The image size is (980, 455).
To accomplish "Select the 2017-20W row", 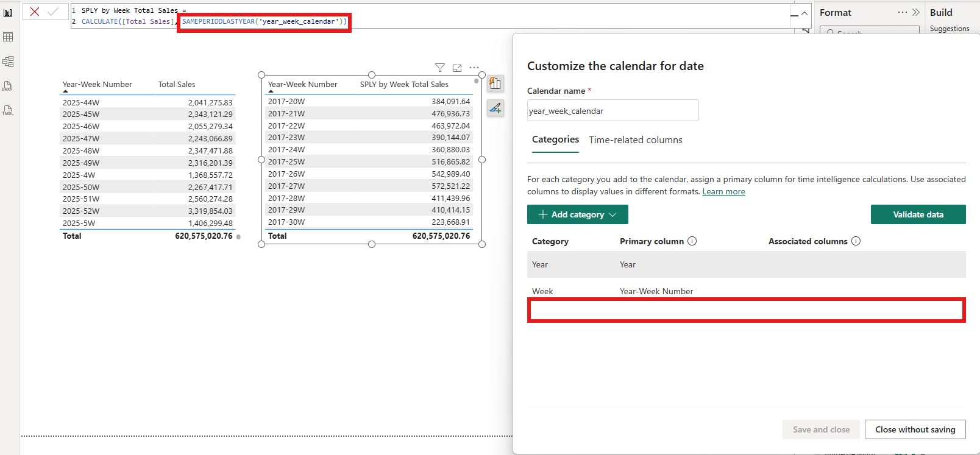I will (x=369, y=101).
